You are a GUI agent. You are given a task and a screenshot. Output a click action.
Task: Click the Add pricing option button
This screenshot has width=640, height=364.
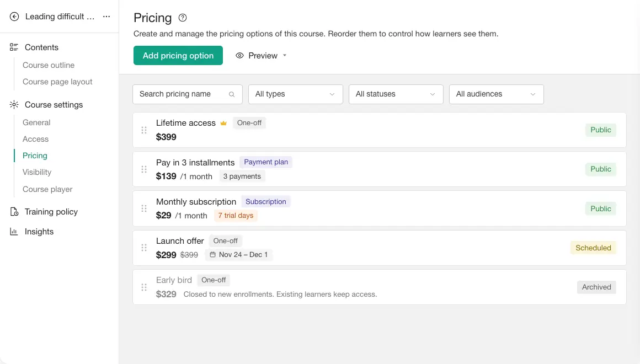178,56
